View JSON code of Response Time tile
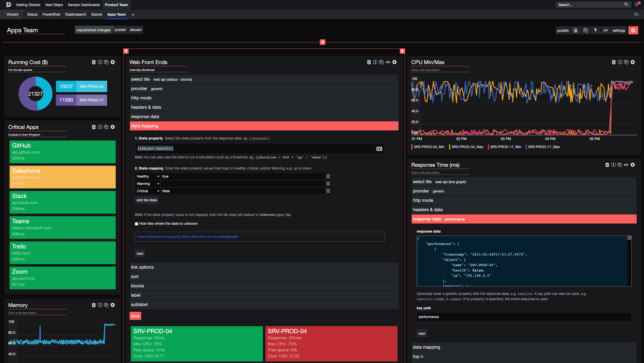 click(x=626, y=165)
